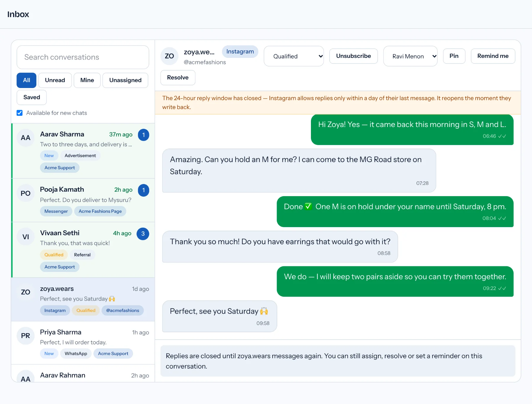Click the @acmefashions tag in zoya.wears row
Viewport: 532px width, 404px height.
(x=123, y=311)
